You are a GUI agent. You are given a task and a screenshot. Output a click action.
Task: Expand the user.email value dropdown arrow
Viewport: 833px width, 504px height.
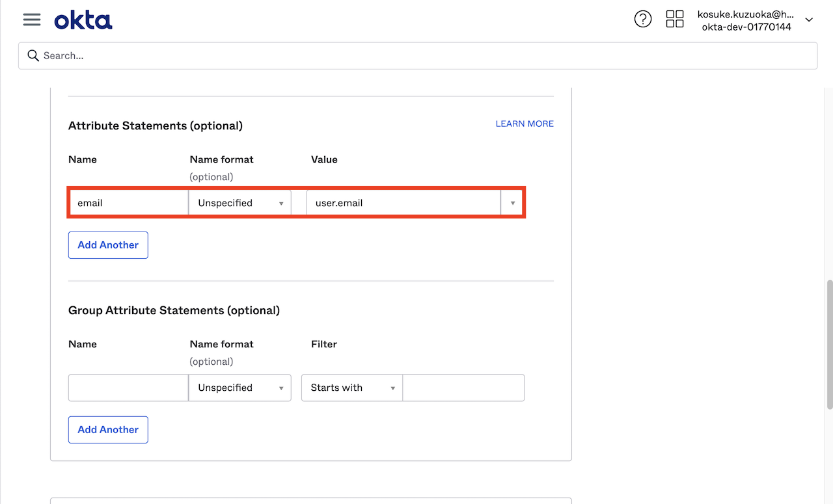[x=512, y=203]
